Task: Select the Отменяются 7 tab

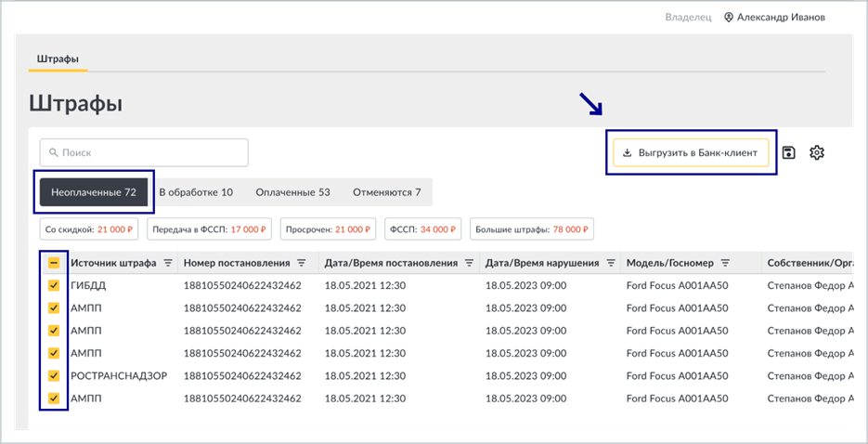Action: pos(387,192)
